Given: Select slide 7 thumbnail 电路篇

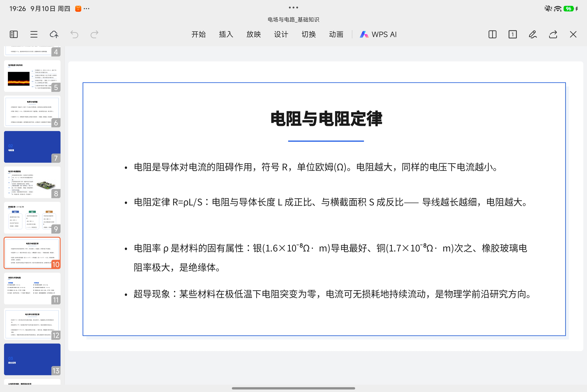Looking at the screenshot, I should [32, 147].
